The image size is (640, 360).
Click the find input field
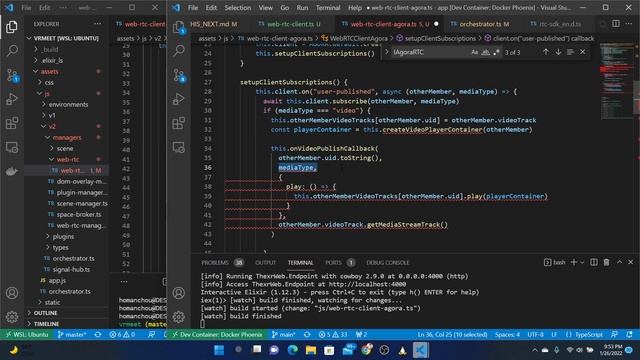coord(429,52)
